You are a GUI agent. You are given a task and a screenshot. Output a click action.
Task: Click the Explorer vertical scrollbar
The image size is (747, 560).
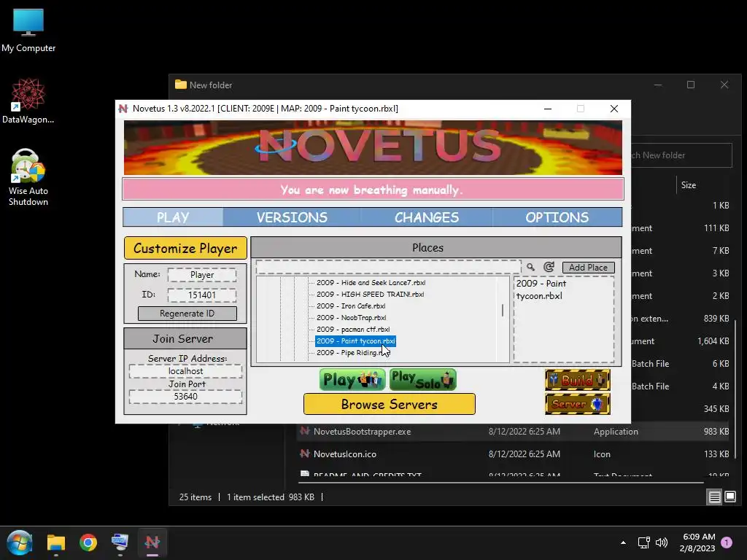coord(735,391)
